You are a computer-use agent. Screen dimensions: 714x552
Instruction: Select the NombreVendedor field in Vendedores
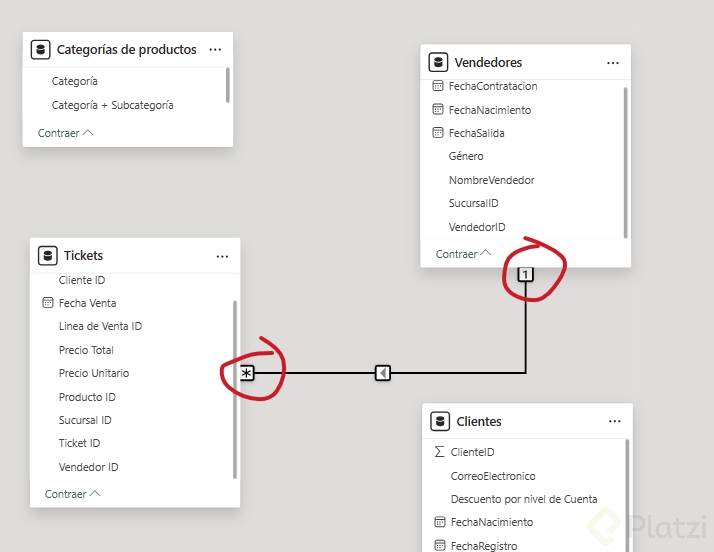(x=491, y=180)
